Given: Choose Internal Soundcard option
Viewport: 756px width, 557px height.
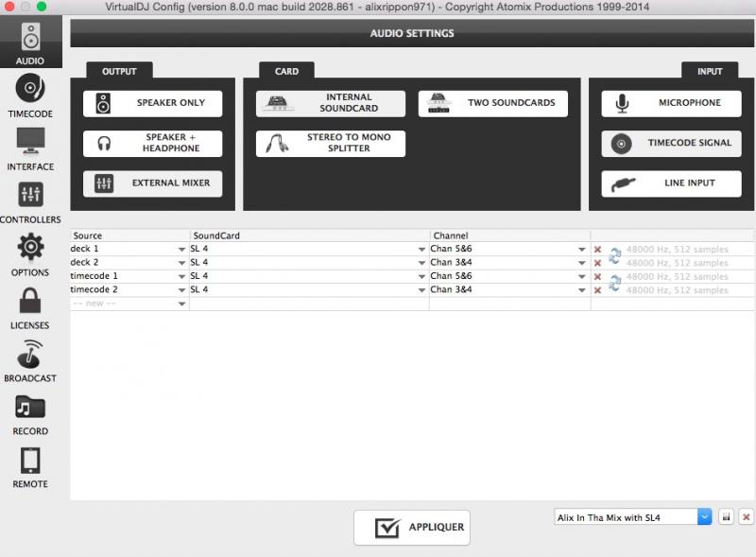Looking at the screenshot, I should [x=330, y=103].
